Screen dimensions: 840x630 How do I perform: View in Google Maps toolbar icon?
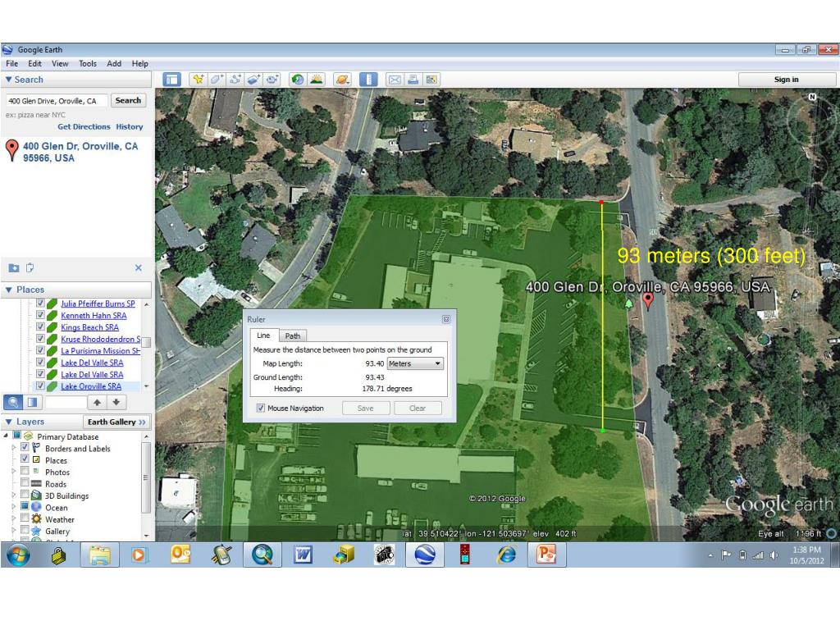click(x=431, y=80)
